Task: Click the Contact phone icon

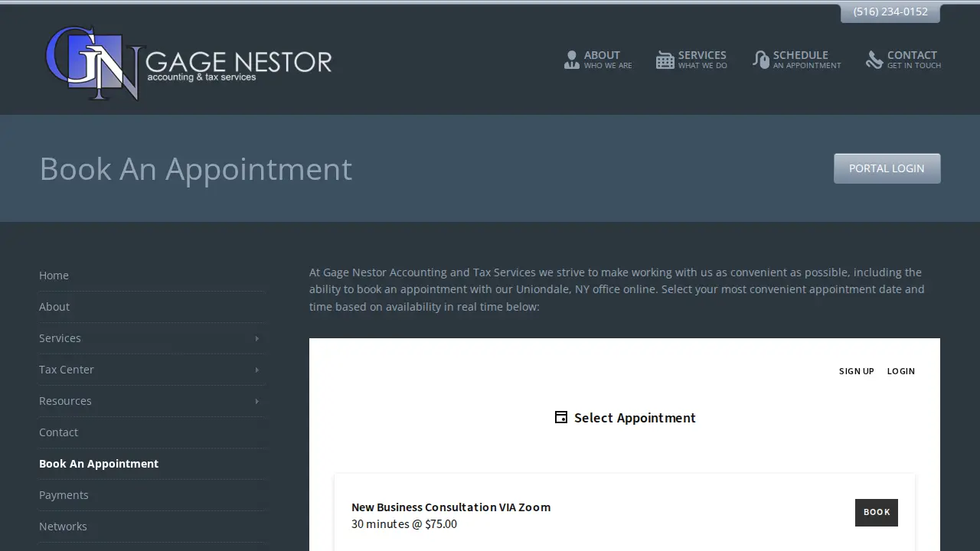Action: (874, 60)
